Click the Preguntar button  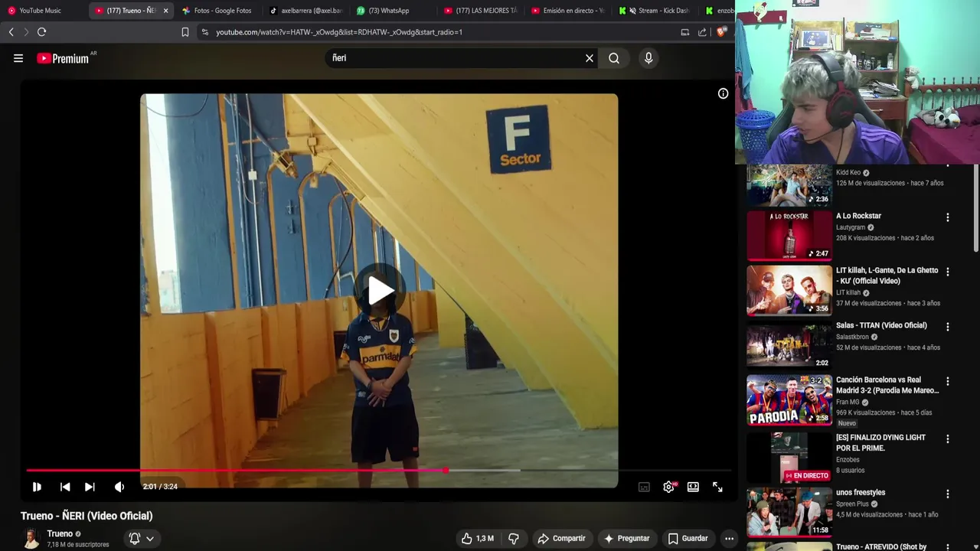626,538
